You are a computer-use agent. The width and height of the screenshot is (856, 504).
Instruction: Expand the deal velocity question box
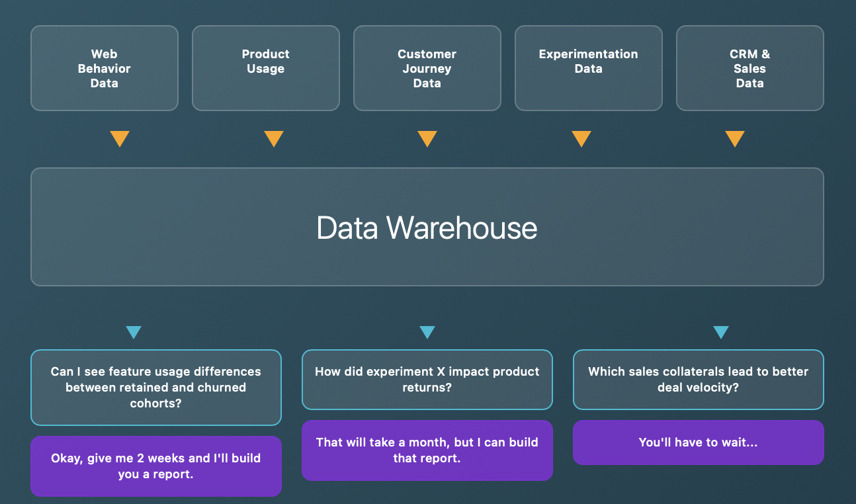(x=698, y=379)
